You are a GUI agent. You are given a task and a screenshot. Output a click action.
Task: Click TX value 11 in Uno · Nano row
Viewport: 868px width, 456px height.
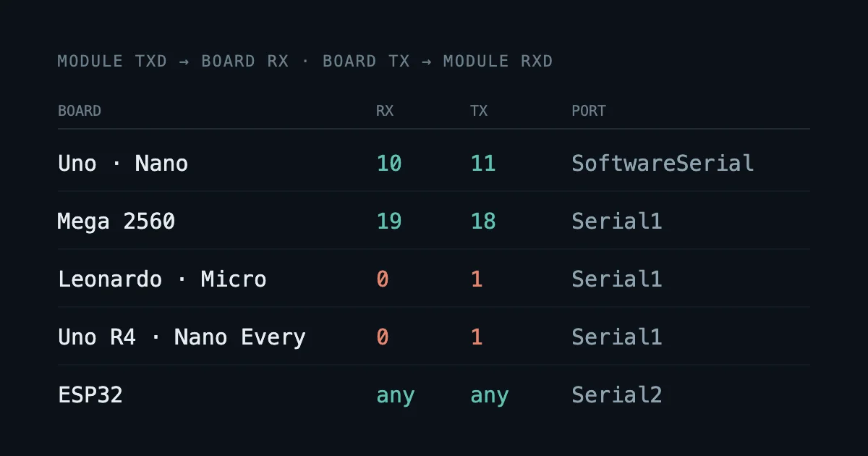coord(483,163)
